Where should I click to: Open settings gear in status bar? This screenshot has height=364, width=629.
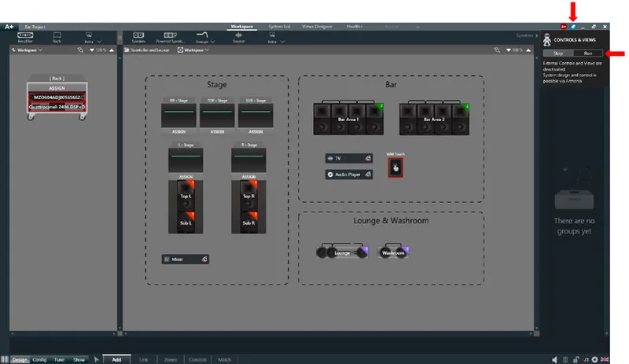(x=595, y=359)
